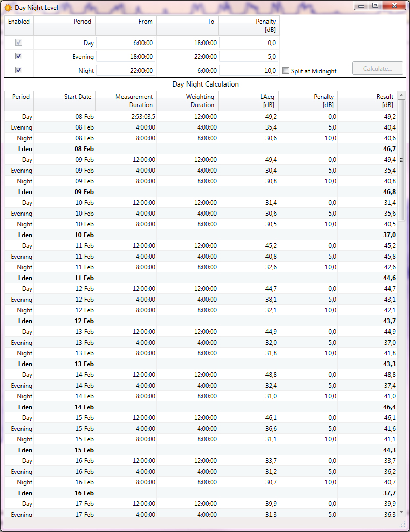The width and height of the screenshot is (410, 532).
Task: Click scrollbar up arrow
Action: 402,95
